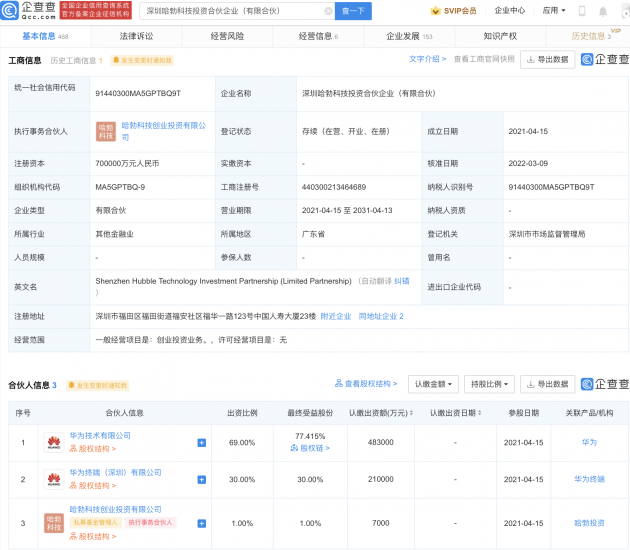The height and width of the screenshot is (550, 630).
Task: Open 华为技术有限公司 partner link
Action: tap(100, 436)
